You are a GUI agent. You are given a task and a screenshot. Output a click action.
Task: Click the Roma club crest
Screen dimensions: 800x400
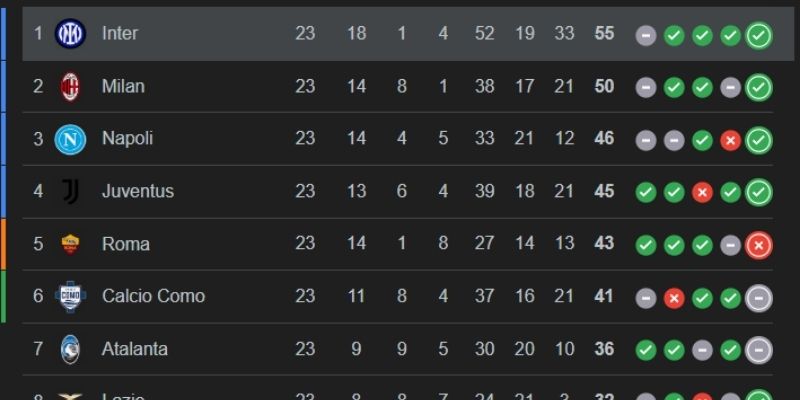70,244
